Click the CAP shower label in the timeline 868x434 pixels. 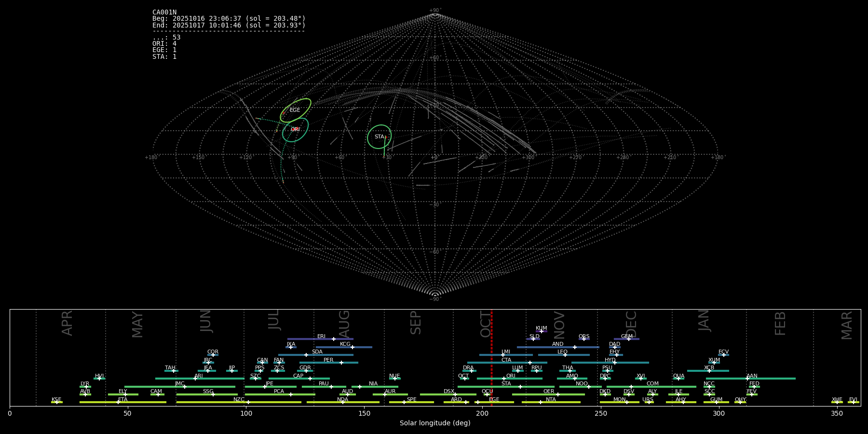click(298, 376)
